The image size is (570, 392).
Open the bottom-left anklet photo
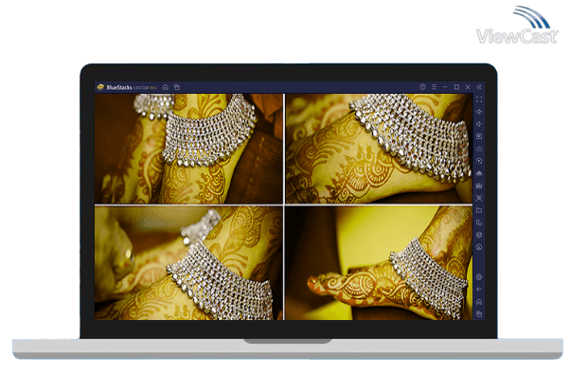coord(188,263)
